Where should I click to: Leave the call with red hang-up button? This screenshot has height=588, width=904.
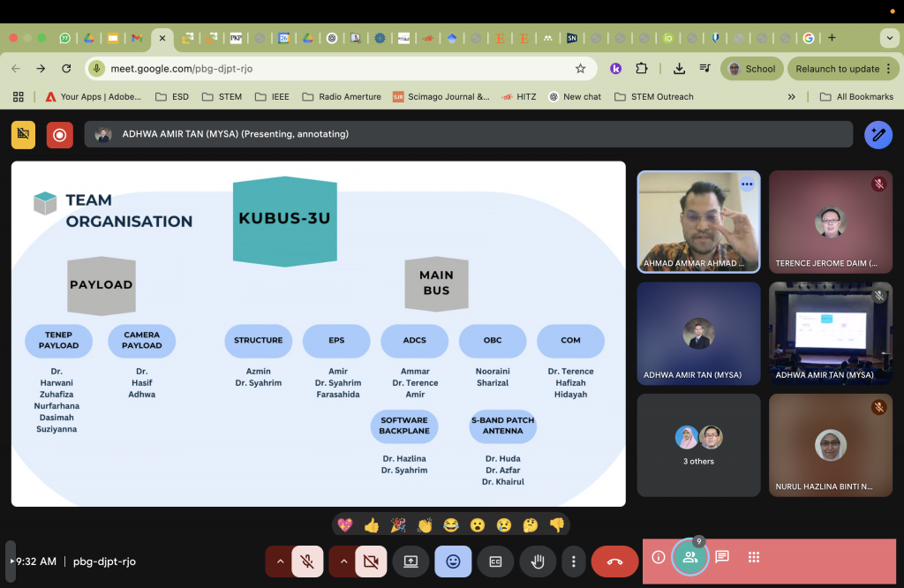614,561
